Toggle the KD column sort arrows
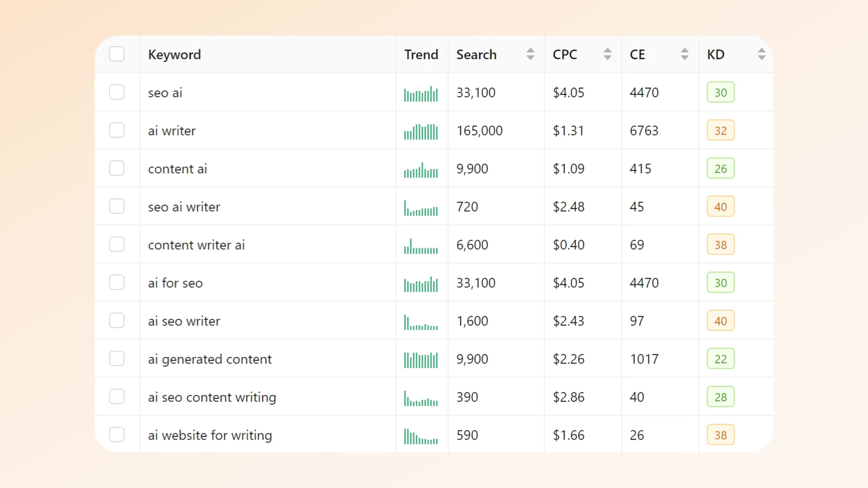The width and height of the screenshot is (868, 488). [x=761, y=54]
